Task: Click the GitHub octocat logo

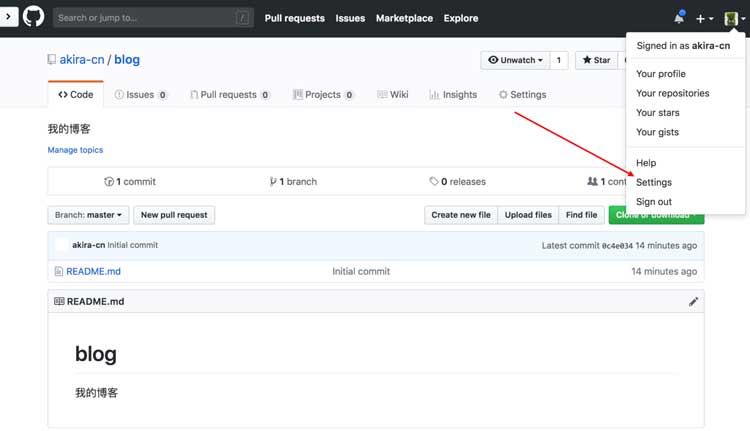Action: pyautogui.click(x=33, y=17)
